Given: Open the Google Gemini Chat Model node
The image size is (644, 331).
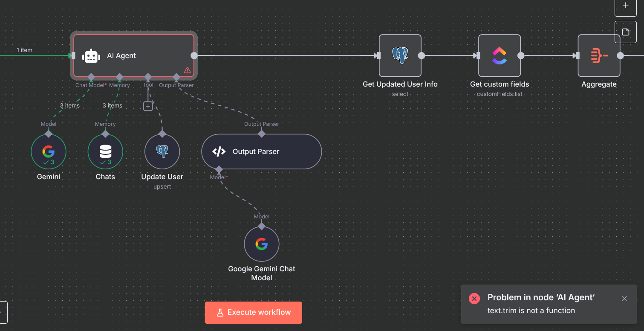Looking at the screenshot, I should [262, 244].
